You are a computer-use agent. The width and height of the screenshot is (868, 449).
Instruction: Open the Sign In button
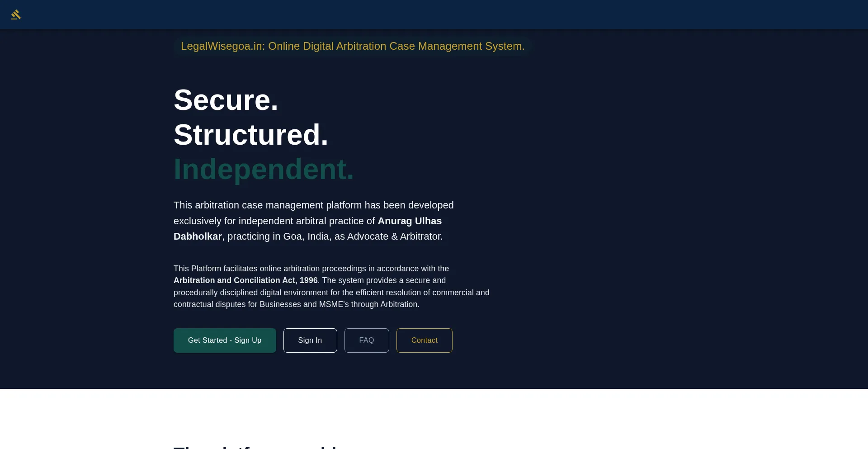pyautogui.click(x=310, y=340)
